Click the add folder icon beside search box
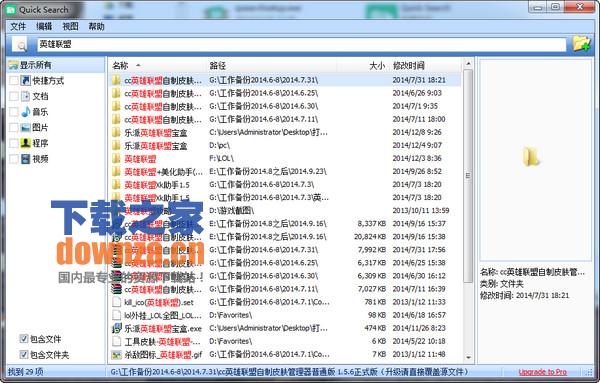The image size is (600, 383). click(x=581, y=44)
